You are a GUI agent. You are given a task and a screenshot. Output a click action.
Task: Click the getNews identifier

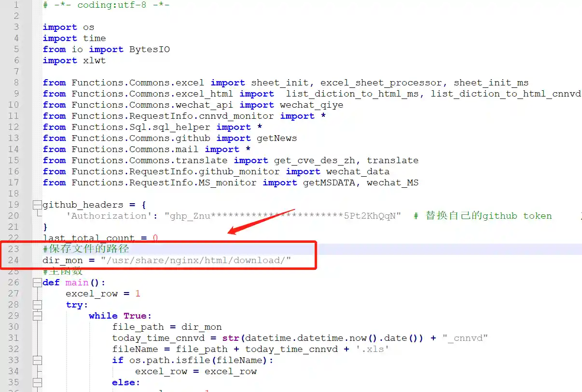pos(277,139)
